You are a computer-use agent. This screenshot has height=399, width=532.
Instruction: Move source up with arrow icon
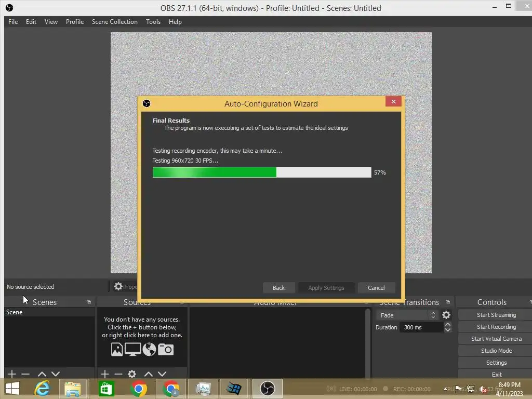[149, 374]
